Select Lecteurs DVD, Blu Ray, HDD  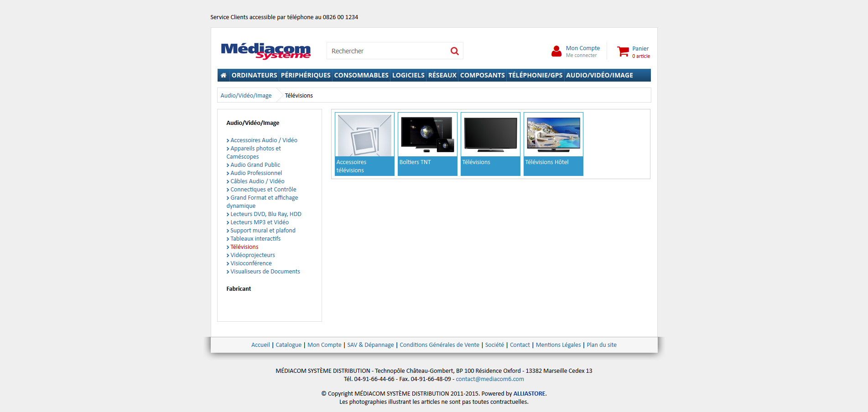pyautogui.click(x=265, y=214)
